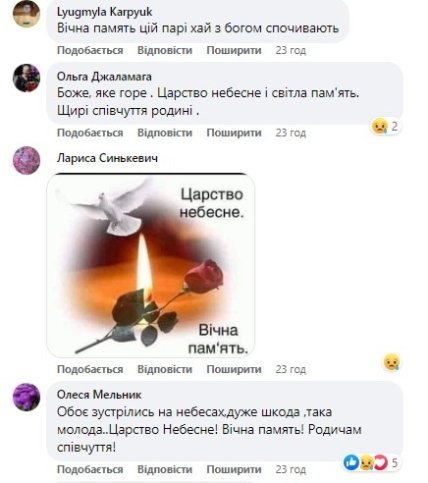The image size is (428, 483).
Task: Reply to Ольга Джаламага's comment via Відповісти
Action: coord(165,133)
